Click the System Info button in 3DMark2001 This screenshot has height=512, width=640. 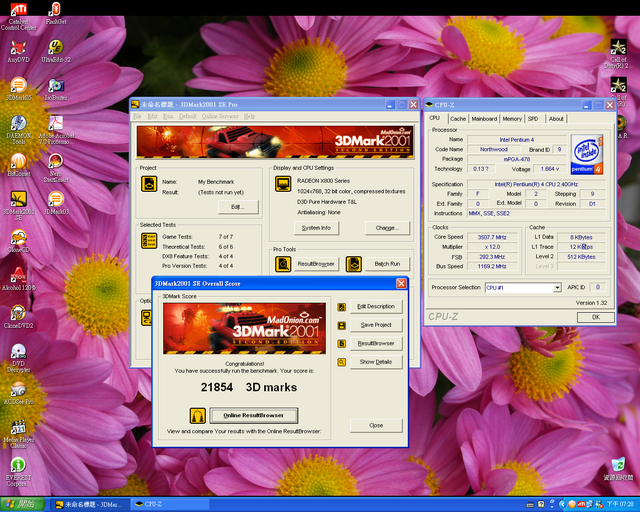click(316, 228)
